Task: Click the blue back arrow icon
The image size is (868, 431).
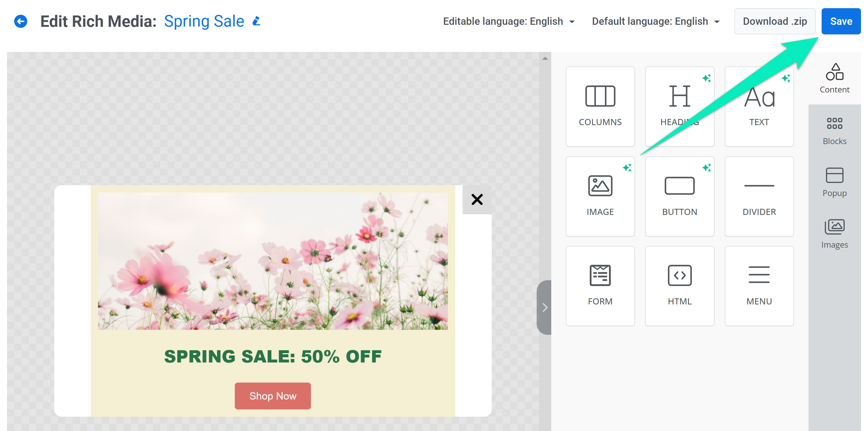Action: 20,21
